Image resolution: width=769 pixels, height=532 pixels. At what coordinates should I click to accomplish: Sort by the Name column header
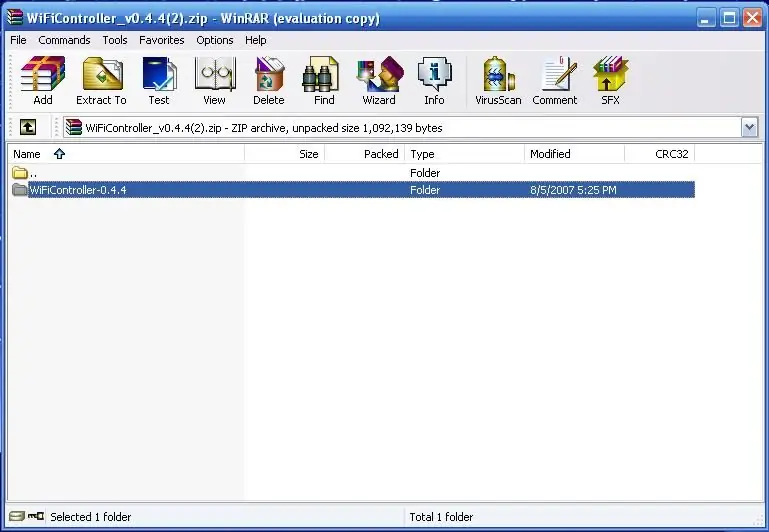tap(126, 154)
